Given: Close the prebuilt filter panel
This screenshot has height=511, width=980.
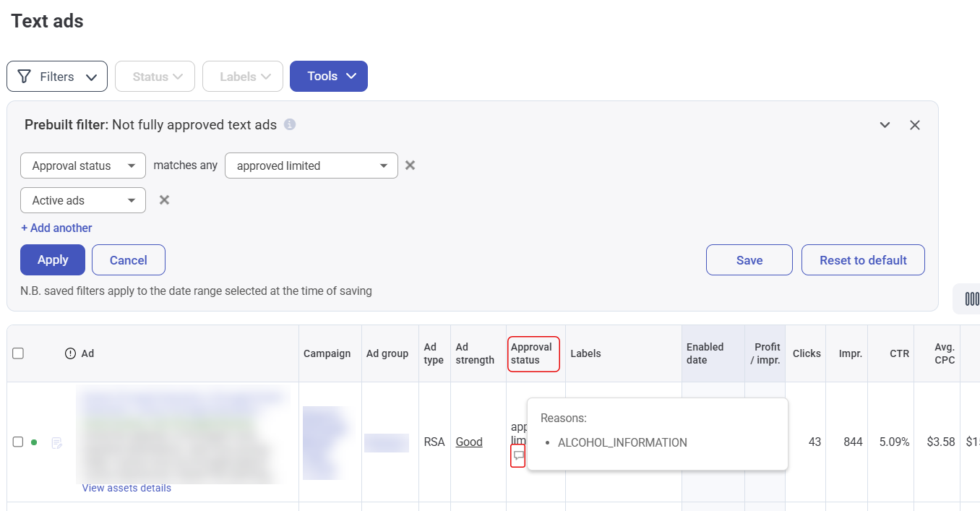Looking at the screenshot, I should point(914,125).
